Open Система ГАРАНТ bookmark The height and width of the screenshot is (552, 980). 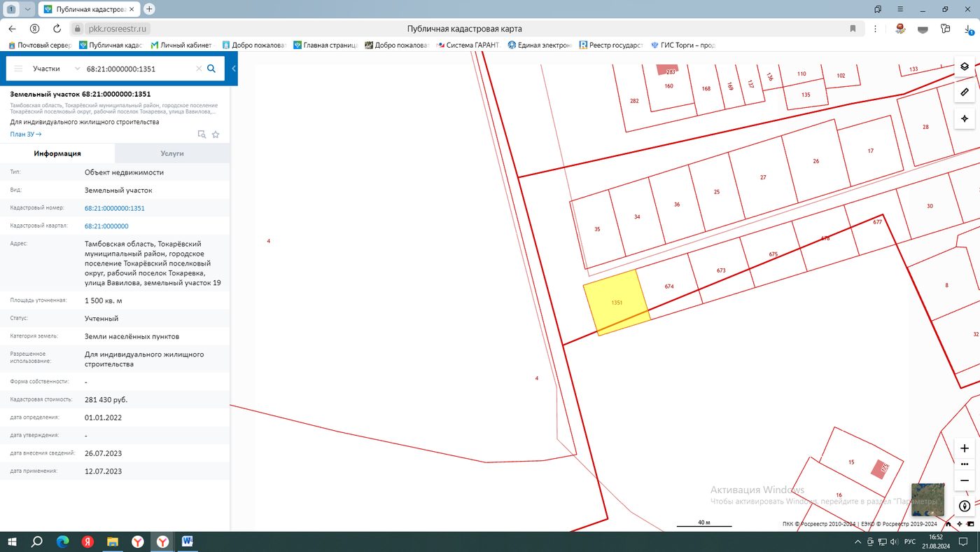point(468,45)
